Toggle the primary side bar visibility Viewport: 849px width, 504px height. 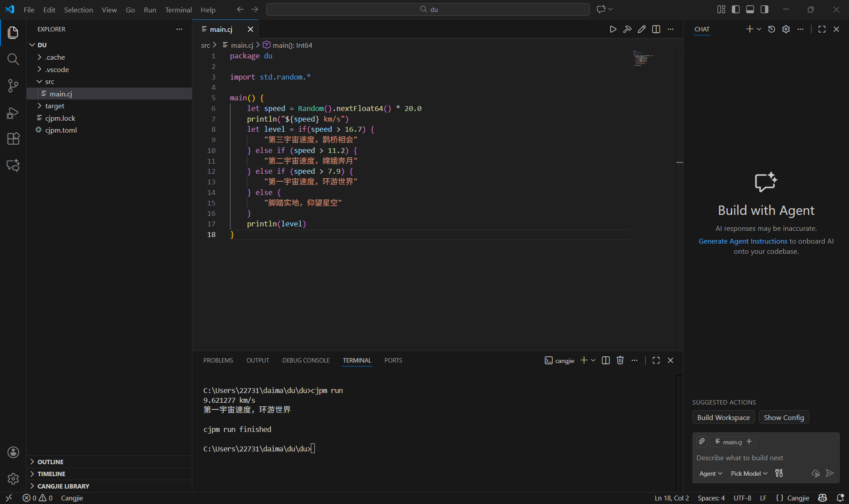click(x=736, y=9)
